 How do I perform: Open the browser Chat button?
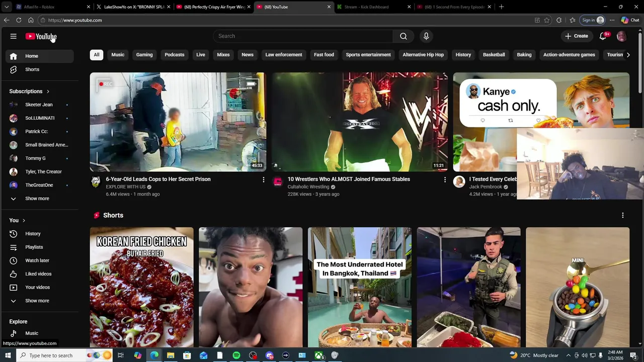(630, 20)
